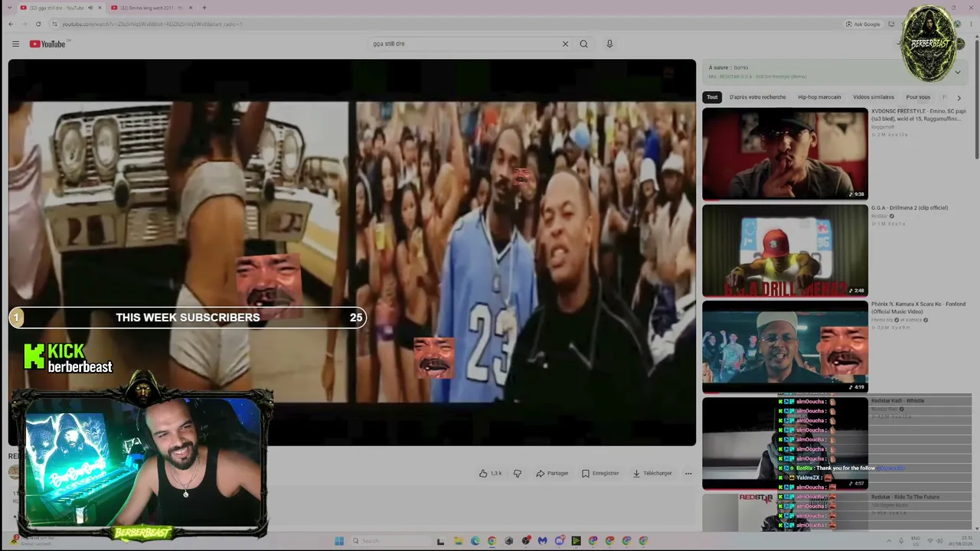Open 'Phönix ft. Kamara X Scara Ko' title
The height and width of the screenshot is (551, 980).
(918, 308)
